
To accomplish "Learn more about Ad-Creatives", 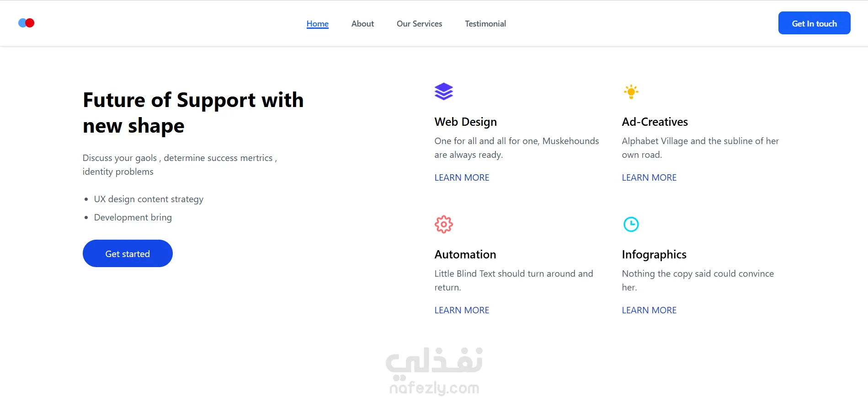I will (x=649, y=177).
